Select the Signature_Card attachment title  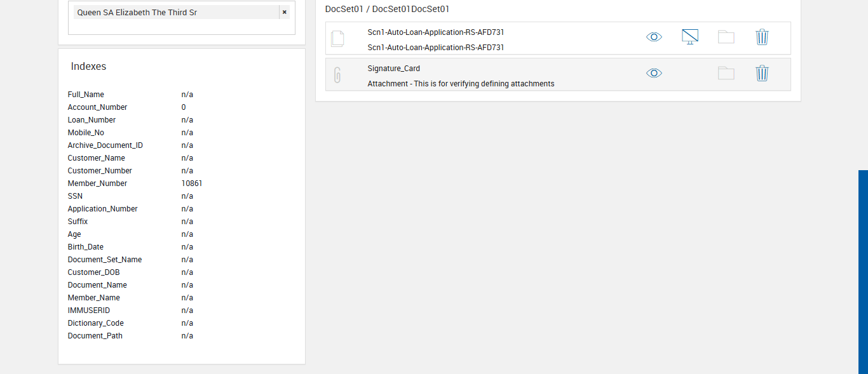[x=393, y=69]
